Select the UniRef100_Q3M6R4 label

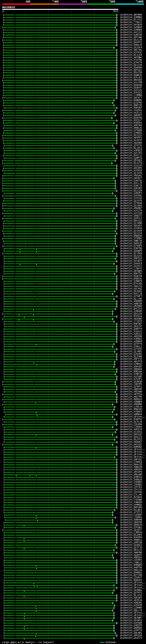tap(131, 30)
